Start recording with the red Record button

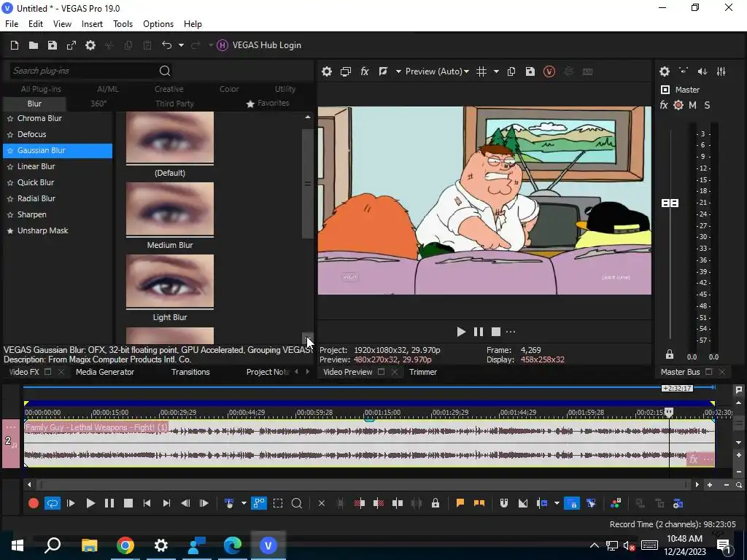(34, 503)
